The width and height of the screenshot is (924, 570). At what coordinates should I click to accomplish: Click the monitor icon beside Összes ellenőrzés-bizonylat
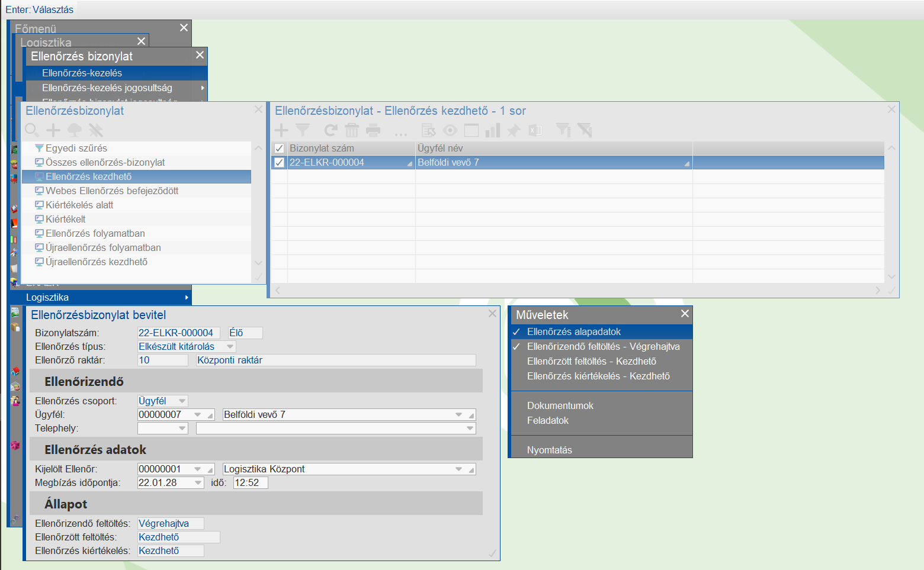pyautogui.click(x=39, y=162)
